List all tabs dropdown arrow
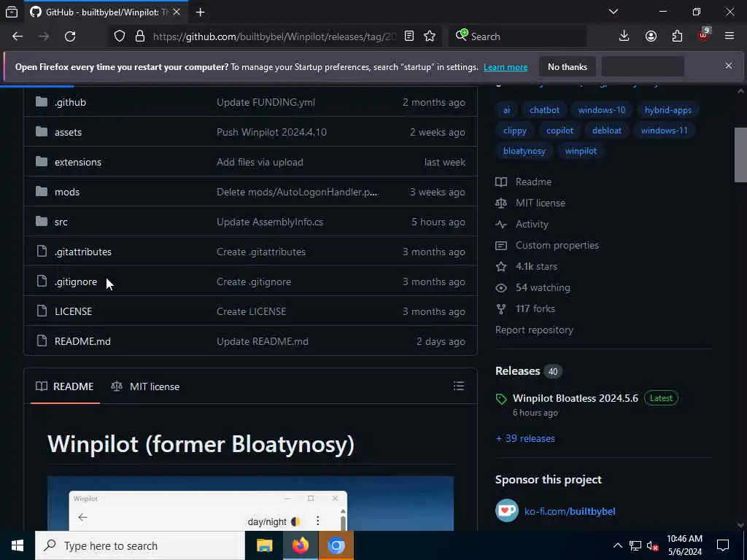Viewport: 747px width, 560px height. 614,12
